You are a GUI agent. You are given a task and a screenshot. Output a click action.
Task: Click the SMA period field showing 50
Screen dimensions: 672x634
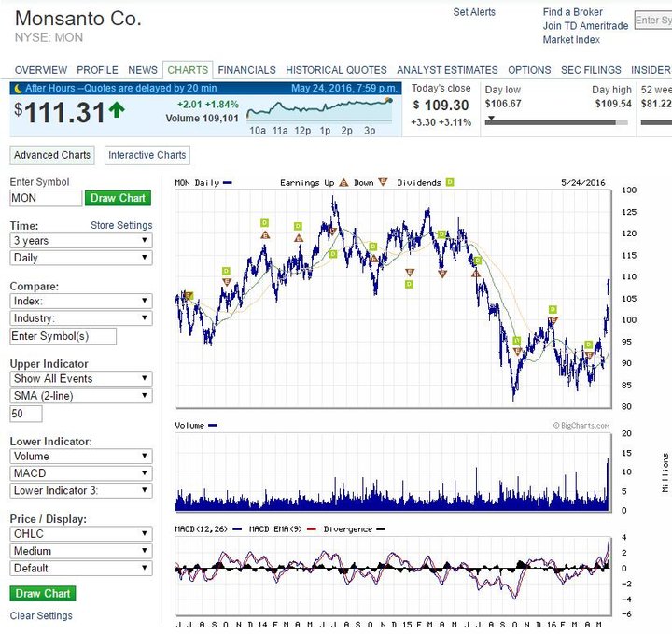tap(26, 414)
